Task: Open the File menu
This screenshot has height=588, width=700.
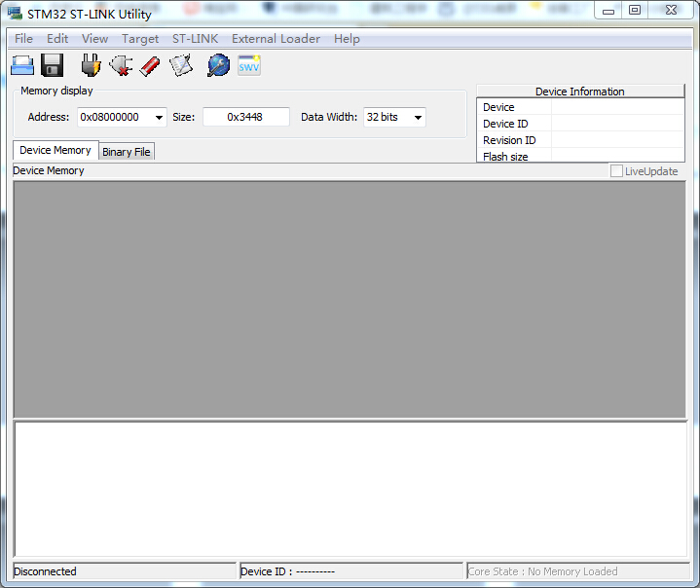Action: coord(23,39)
